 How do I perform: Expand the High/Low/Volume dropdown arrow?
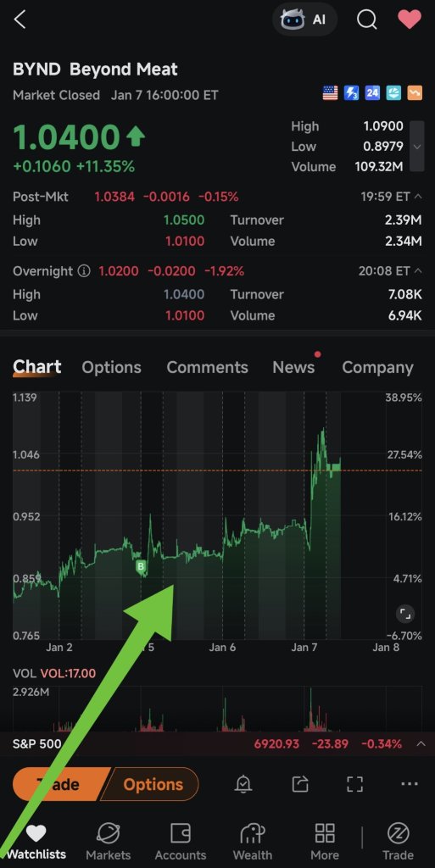point(417,147)
